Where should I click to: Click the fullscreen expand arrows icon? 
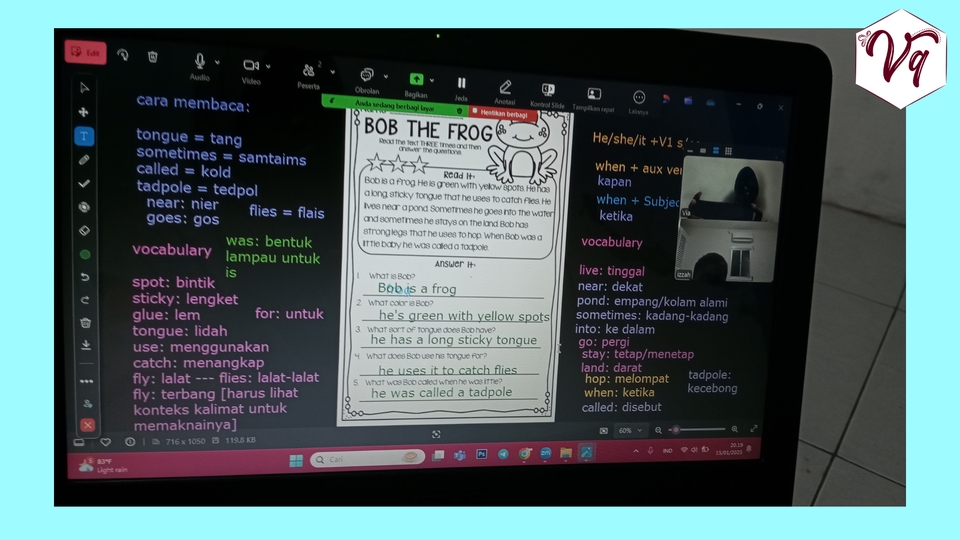coord(754,429)
